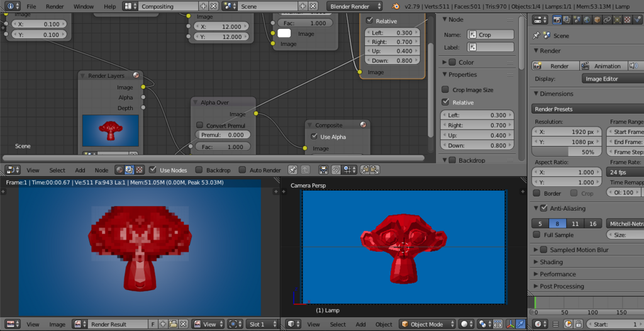Open the Texture properties tab (checker icon)

click(x=627, y=20)
